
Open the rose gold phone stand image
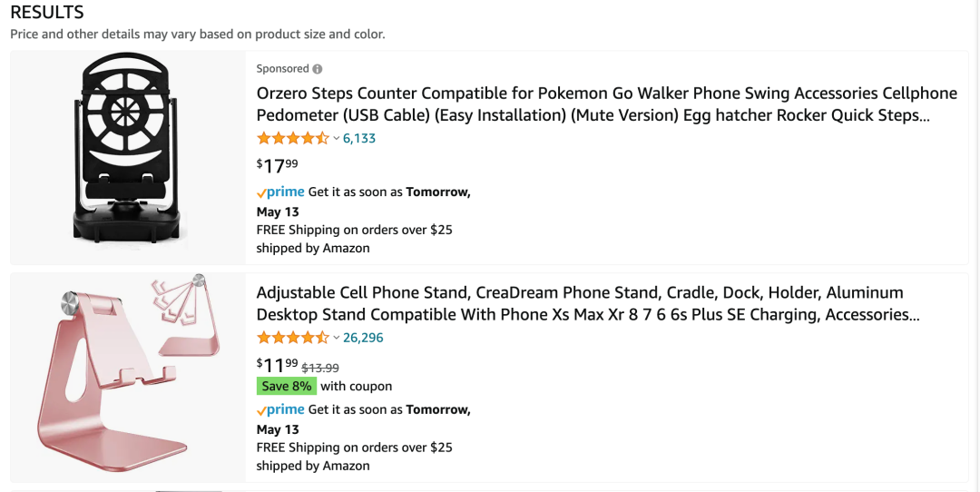coord(128,377)
